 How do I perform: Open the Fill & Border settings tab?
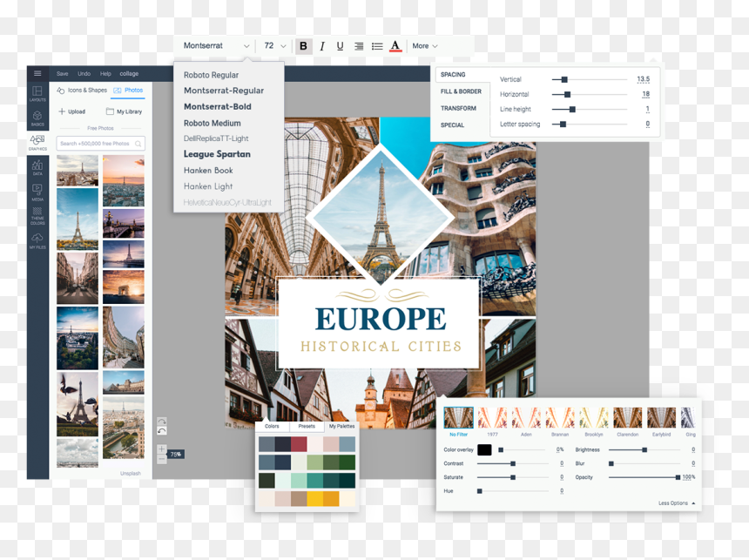click(461, 91)
